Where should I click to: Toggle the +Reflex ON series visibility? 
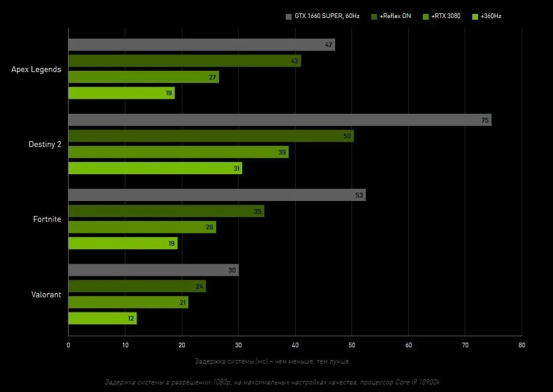tap(392, 16)
